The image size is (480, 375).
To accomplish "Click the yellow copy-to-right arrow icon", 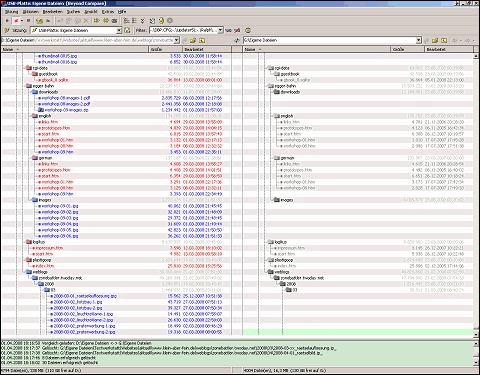I will click(97, 21).
